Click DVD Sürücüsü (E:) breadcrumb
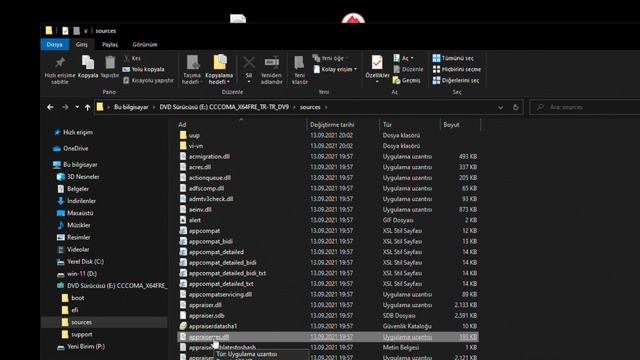This screenshot has height=360, width=640. pos(224,107)
